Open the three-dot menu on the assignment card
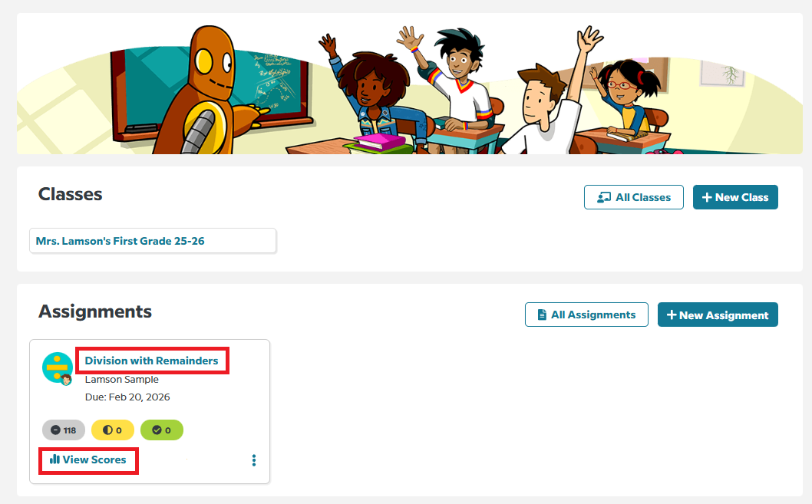Screen dimensions: 812x504 [x=254, y=460]
